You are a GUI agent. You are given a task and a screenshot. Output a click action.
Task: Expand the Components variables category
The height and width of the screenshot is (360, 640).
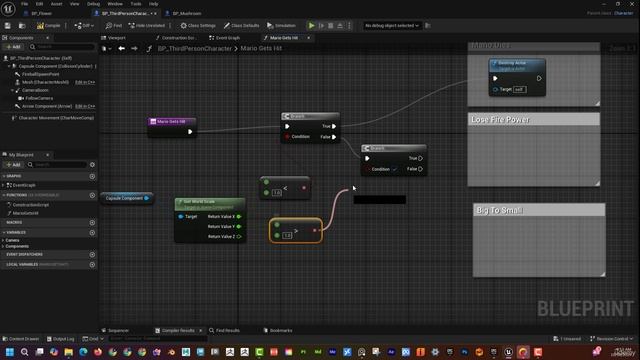[3, 247]
